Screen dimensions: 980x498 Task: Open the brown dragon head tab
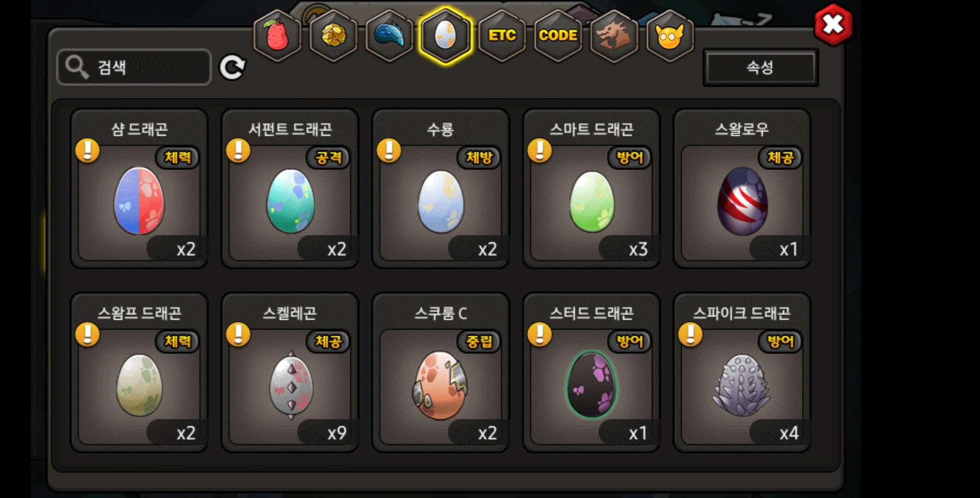614,36
